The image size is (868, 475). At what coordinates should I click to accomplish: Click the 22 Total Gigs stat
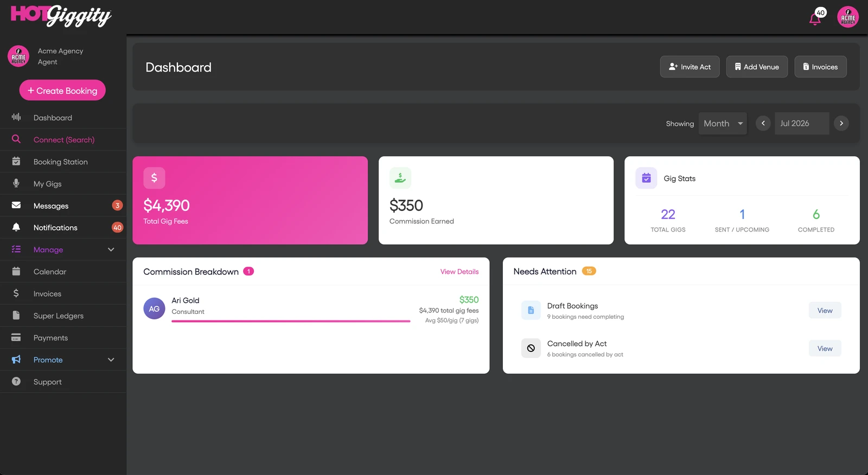tap(668, 220)
